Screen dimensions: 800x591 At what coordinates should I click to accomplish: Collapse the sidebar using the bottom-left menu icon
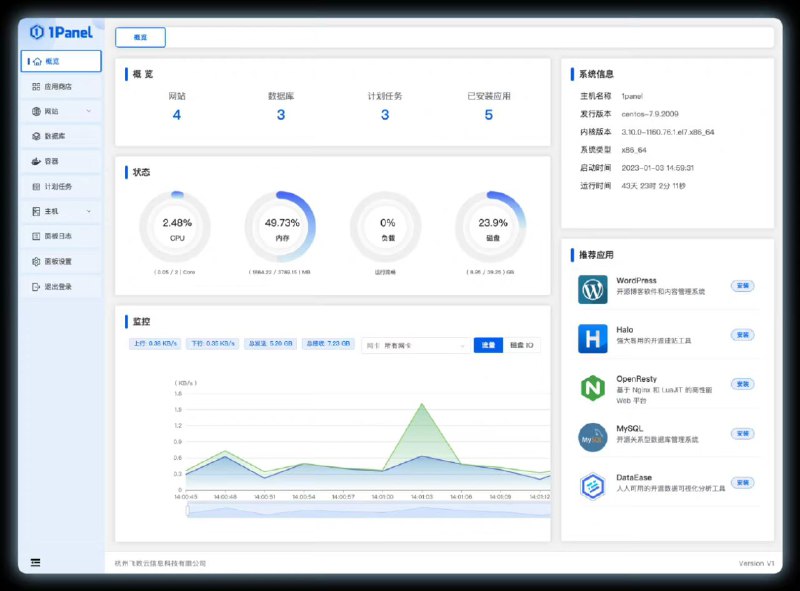[36, 563]
